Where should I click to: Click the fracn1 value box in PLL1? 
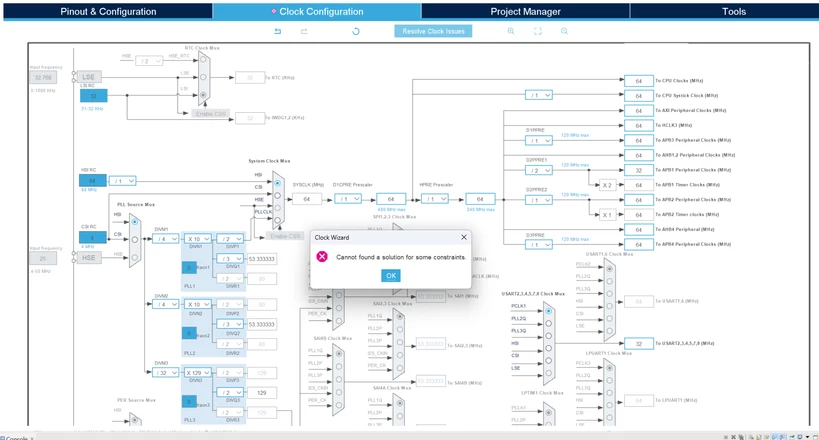coord(189,268)
